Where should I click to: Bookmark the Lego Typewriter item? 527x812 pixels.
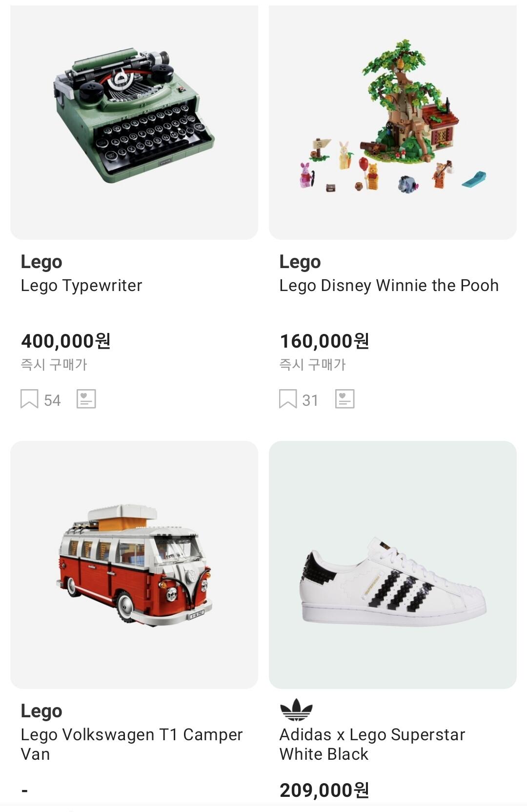tap(29, 399)
